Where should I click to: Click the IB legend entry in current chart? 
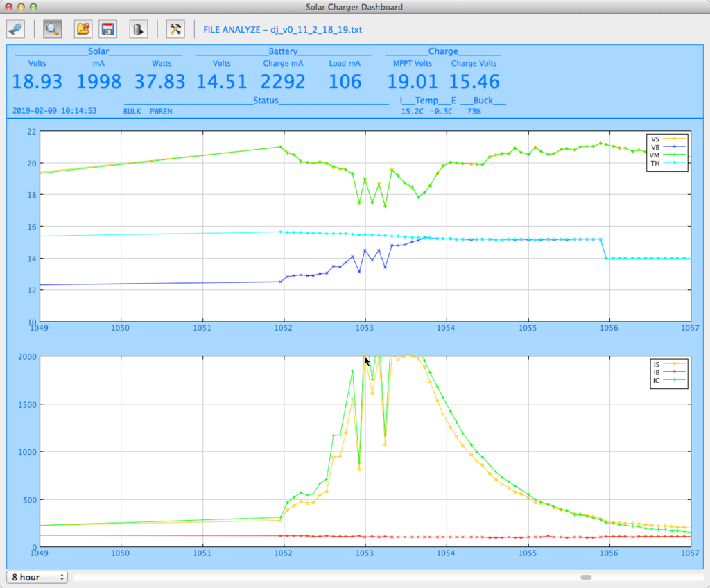click(x=669, y=372)
